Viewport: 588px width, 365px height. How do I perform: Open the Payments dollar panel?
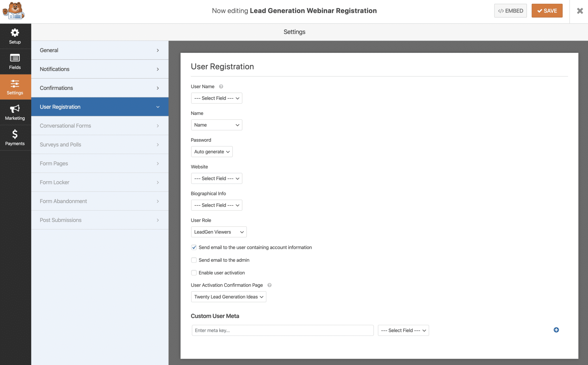pos(15,137)
